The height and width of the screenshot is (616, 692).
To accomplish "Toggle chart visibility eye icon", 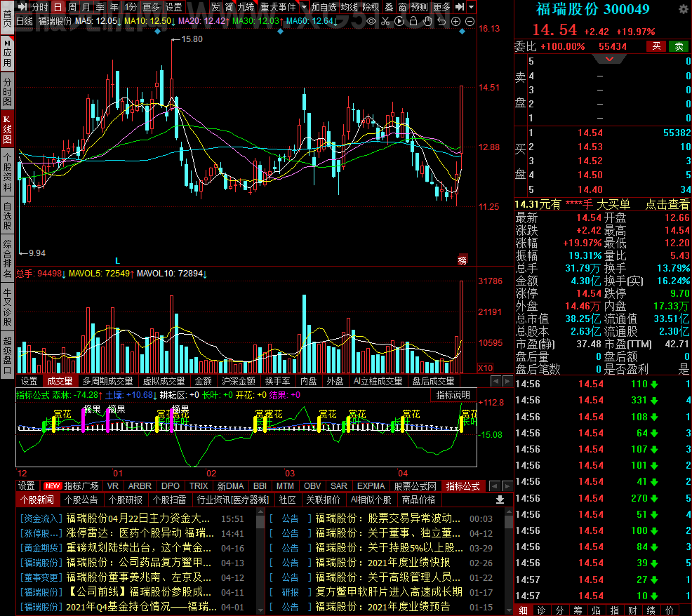I will 371,21.
